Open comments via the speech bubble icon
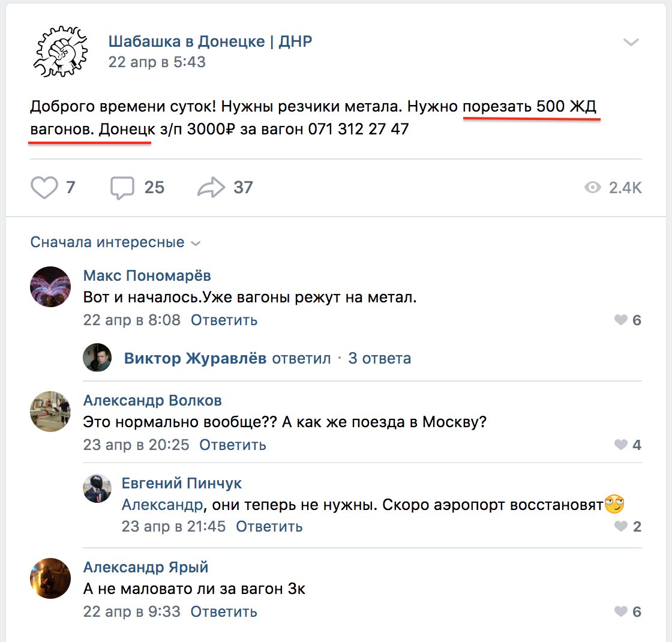 point(122,188)
